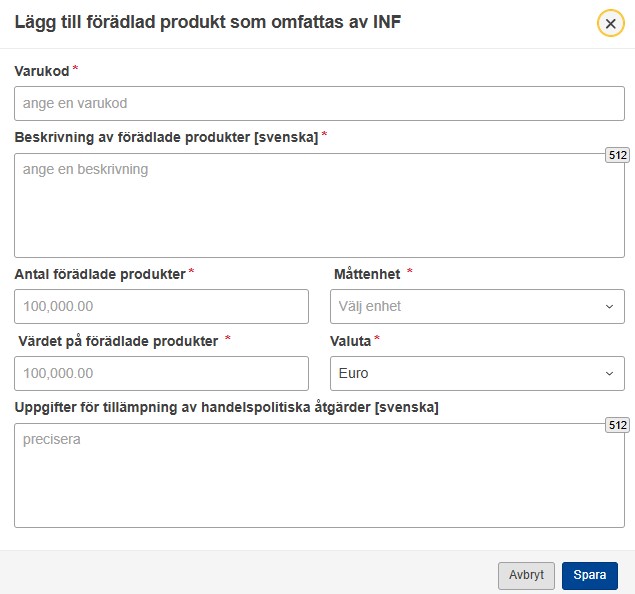
Task: Click the Varukod field label
Action: [x=42, y=71]
